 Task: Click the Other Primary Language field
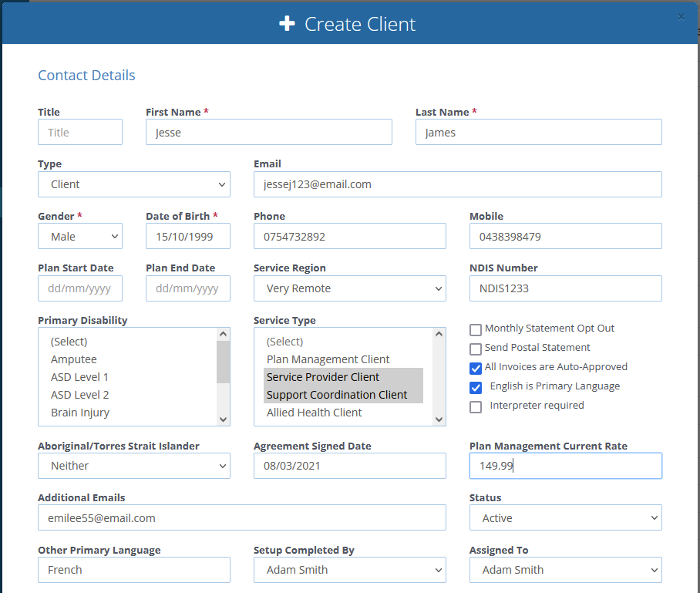tap(134, 570)
